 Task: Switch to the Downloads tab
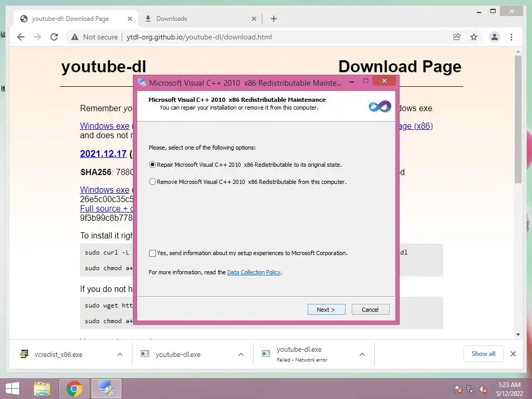coord(199,19)
